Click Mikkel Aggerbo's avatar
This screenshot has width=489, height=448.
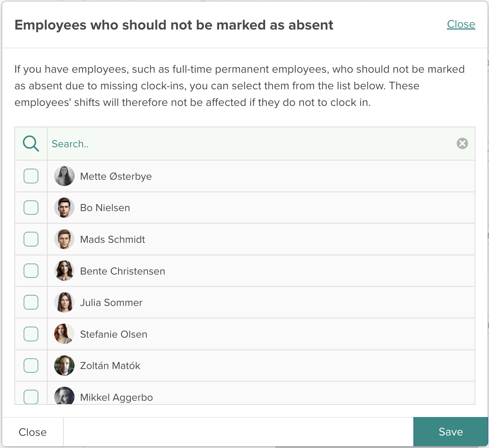(x=64, y=397)
